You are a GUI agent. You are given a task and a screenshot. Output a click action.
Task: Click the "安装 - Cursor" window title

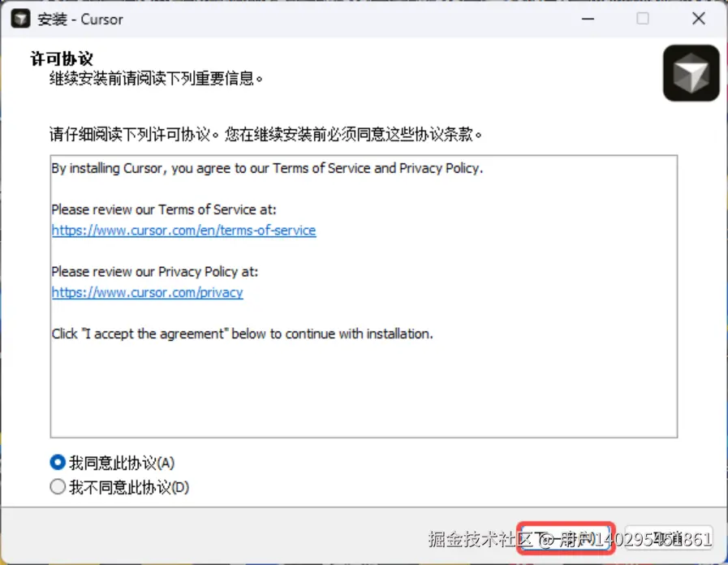[x=80, y=19]
